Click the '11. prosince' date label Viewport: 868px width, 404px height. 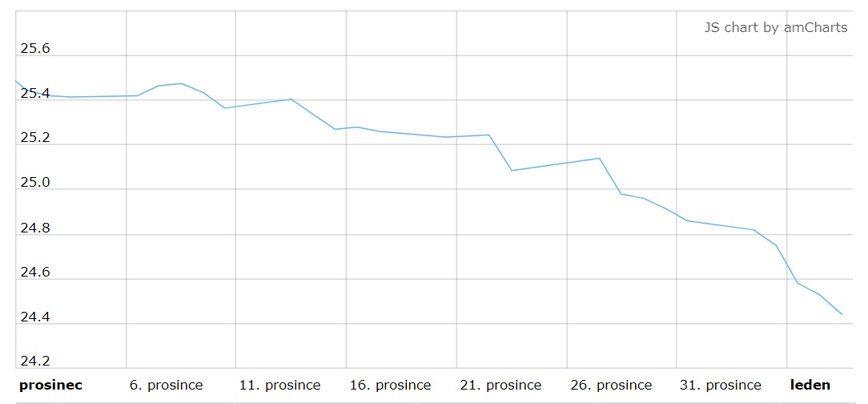pyautogui.click(x=279, y=385)
